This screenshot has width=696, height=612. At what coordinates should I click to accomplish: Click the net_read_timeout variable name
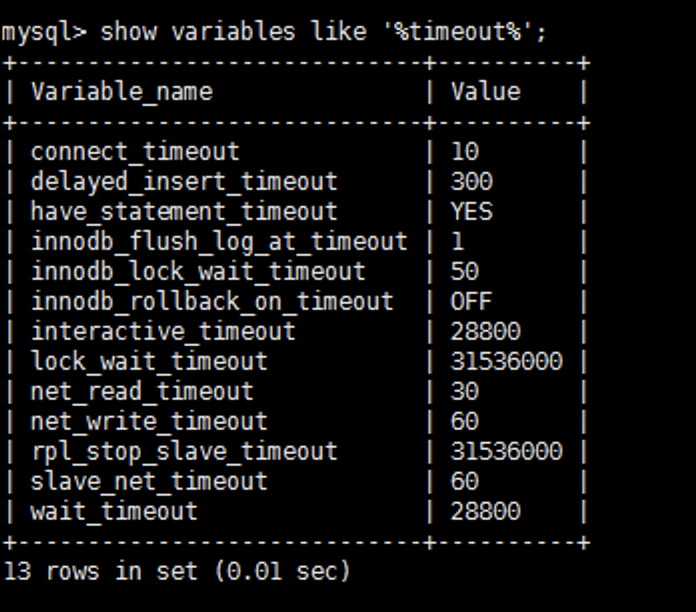point(142,392)
